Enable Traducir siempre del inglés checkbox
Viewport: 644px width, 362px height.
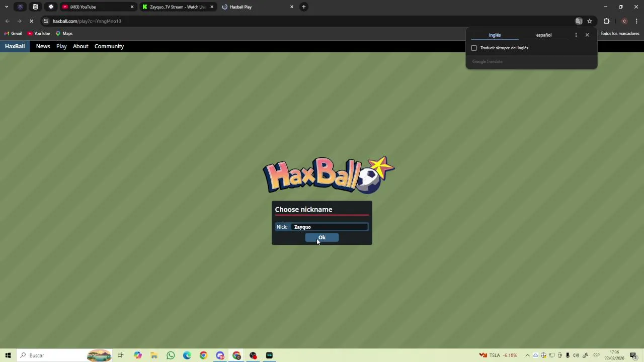coord(474,48)
